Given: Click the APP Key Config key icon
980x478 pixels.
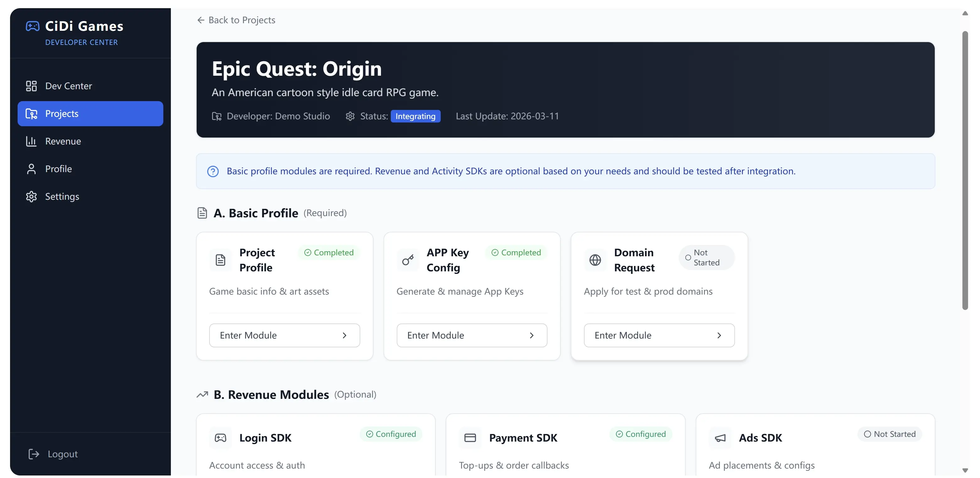Looking at the screenshot, I should coord(408,260).
